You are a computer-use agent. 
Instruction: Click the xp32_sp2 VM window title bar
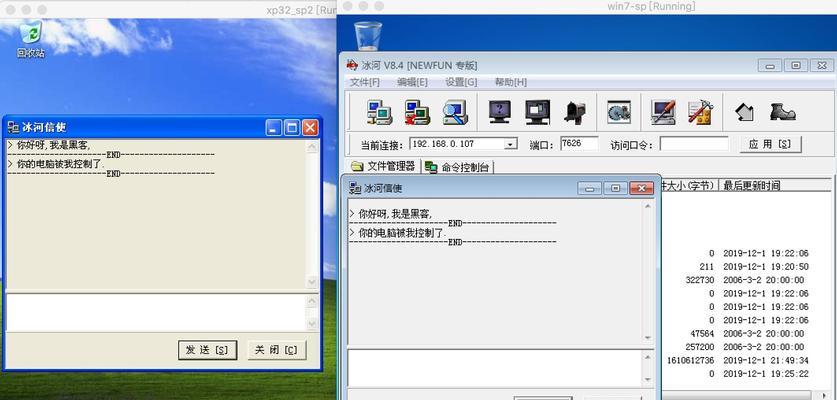(168, 9)
